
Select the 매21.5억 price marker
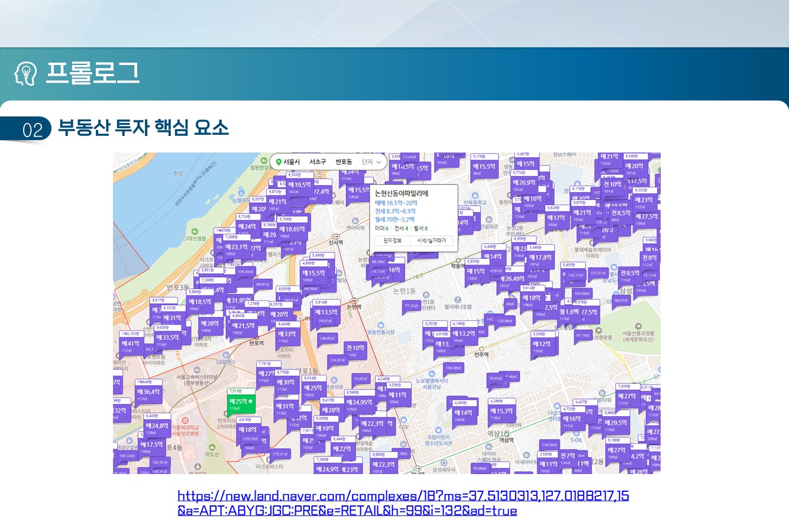(x=243, y=327)
